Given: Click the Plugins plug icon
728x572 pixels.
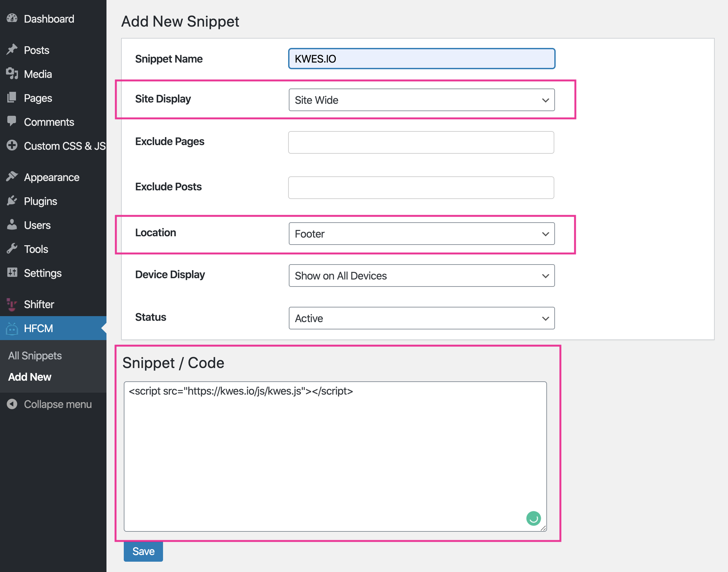Looking at the screenshot, I should click(12, 201).
